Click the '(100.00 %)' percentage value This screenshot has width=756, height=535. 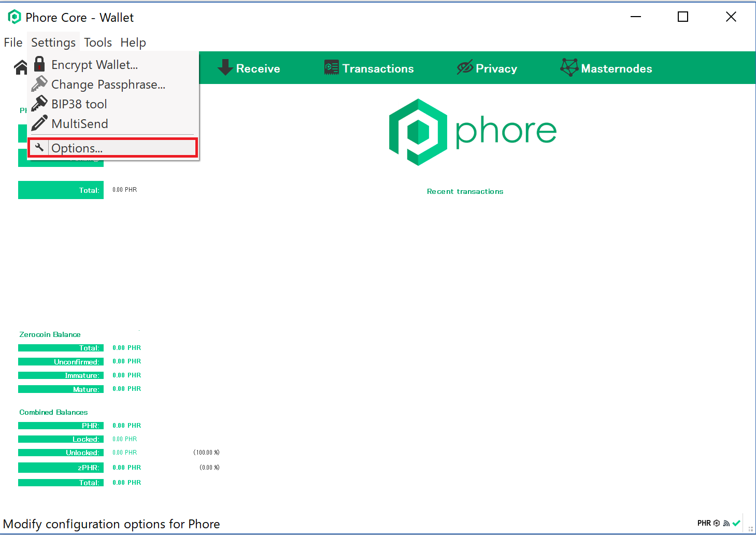(206, 453)
